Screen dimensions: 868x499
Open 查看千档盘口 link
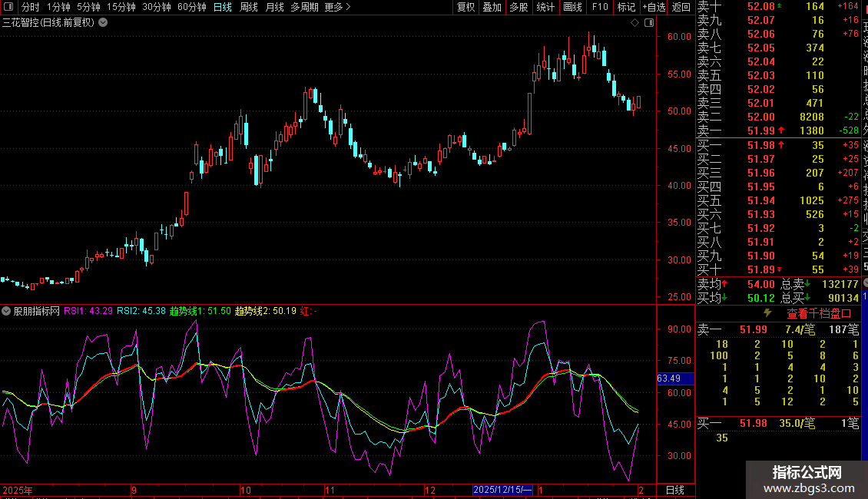pyautogui.click(x=819, y=314)
